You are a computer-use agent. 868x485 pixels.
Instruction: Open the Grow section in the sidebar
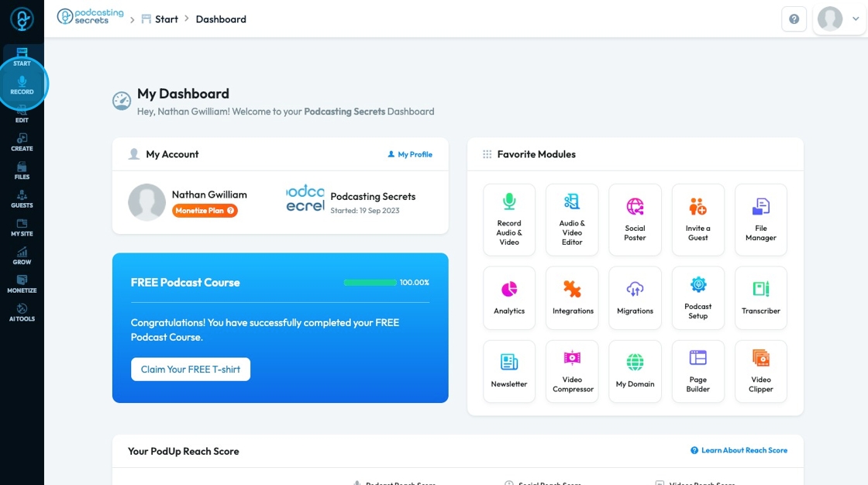coord(22,255)
